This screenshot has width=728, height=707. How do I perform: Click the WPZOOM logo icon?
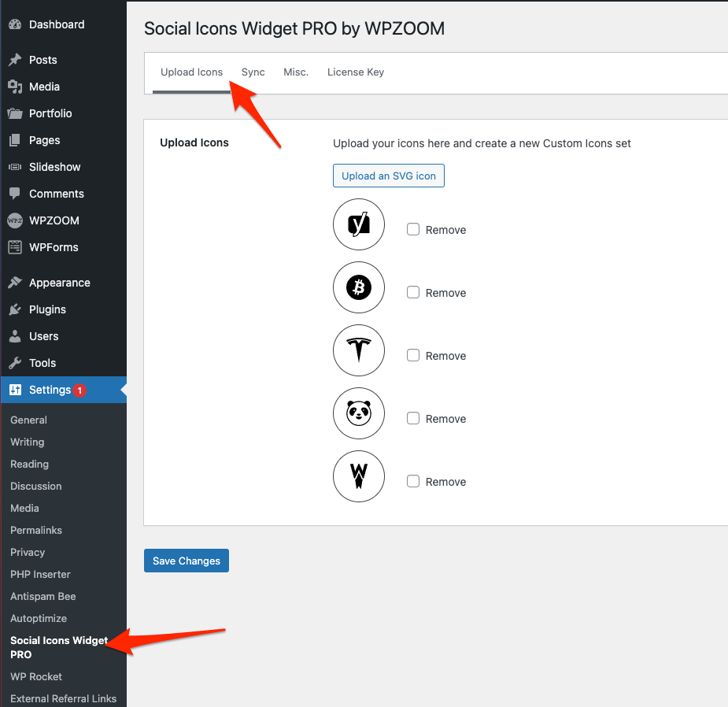point(15,220)
